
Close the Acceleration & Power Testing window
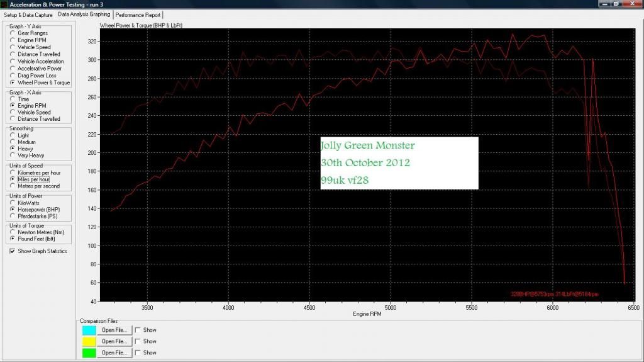pyautogui.click(x=636, y=4)
